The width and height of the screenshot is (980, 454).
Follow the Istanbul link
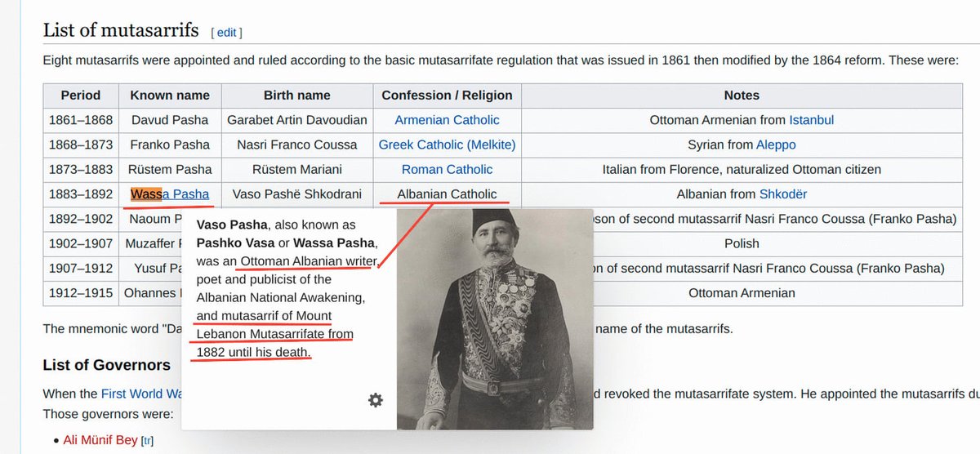point(811,120)
